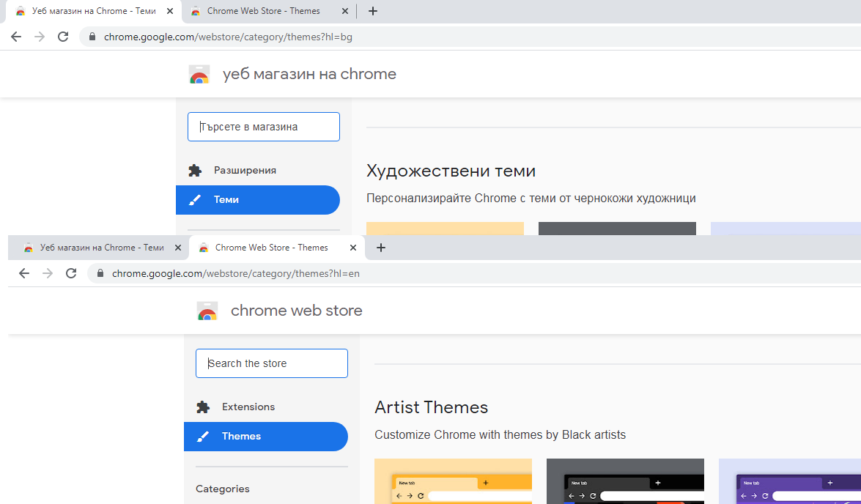Click the puzzle icon beside 'Разширения'

(x=195, y=170)
